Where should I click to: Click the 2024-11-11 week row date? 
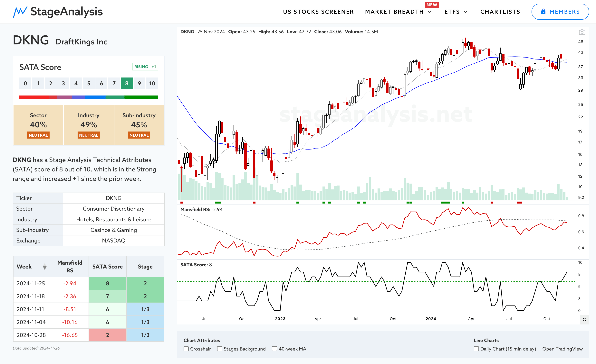pyautogui.click(x=31, y=309)
